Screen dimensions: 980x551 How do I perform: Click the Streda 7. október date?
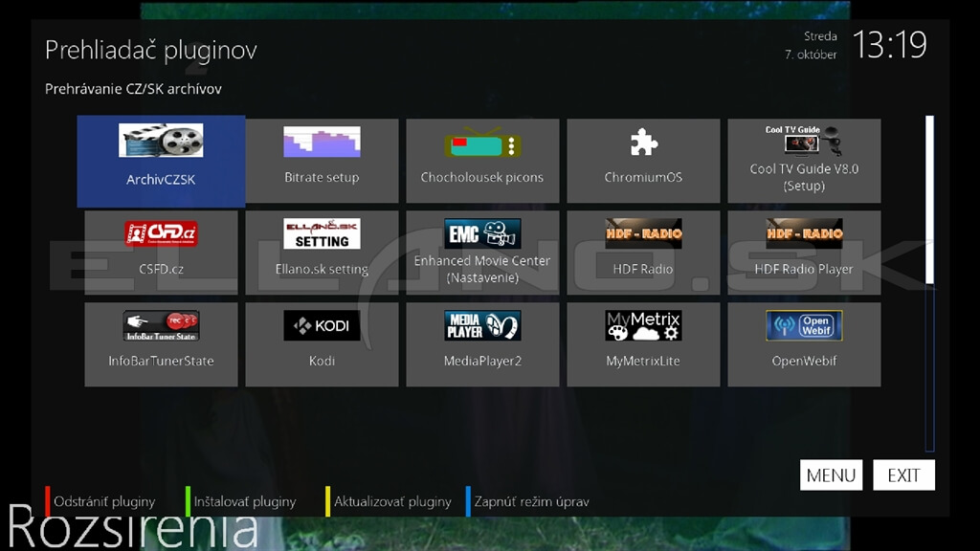click(x=811, y=46)
